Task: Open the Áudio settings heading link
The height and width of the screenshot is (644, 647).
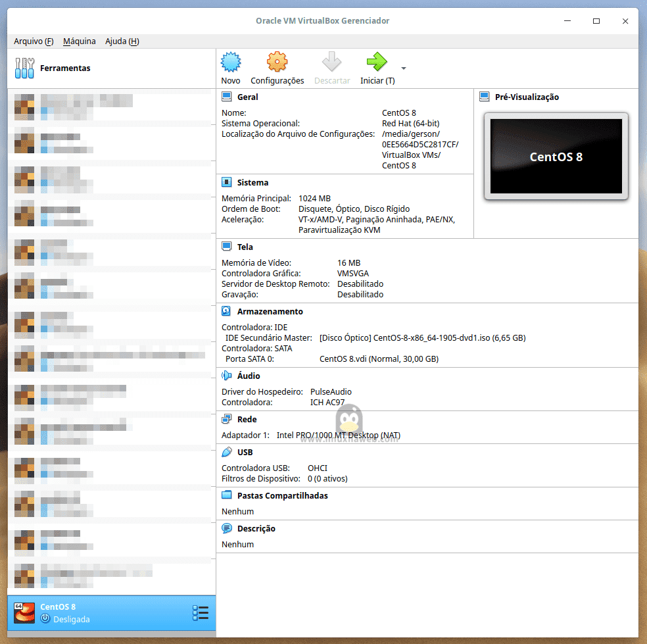Action: [x=249, y=376]
